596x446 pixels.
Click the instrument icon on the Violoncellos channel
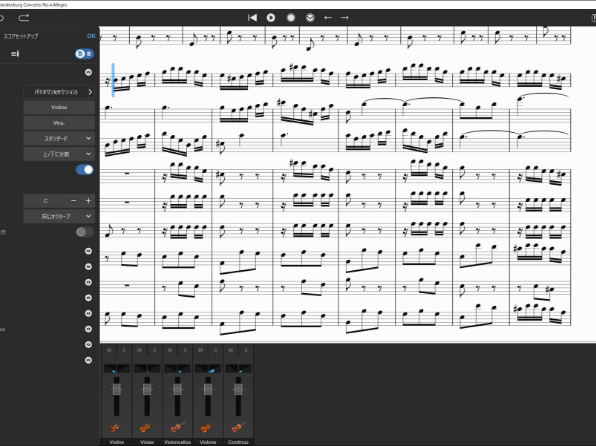click(x=177, y=428)
